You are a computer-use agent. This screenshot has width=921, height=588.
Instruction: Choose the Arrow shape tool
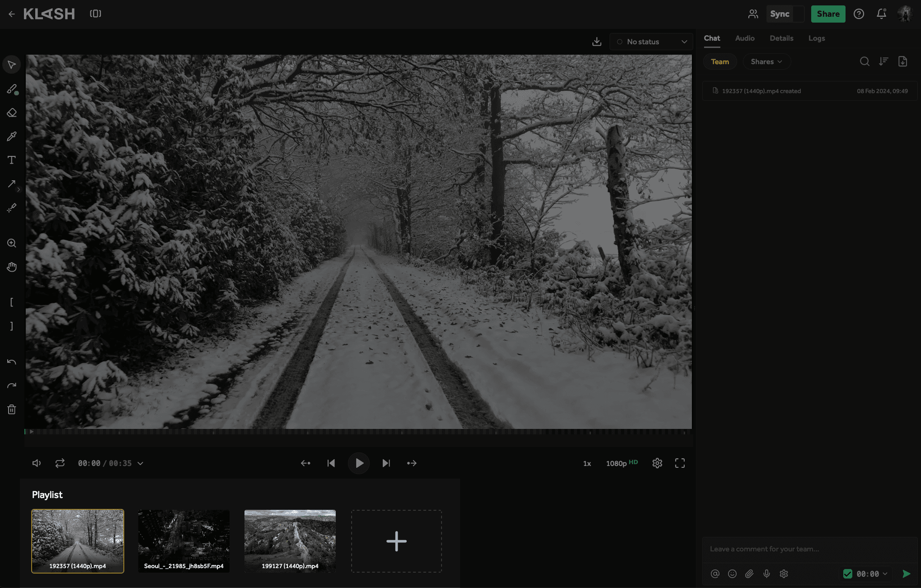point(12,183)
